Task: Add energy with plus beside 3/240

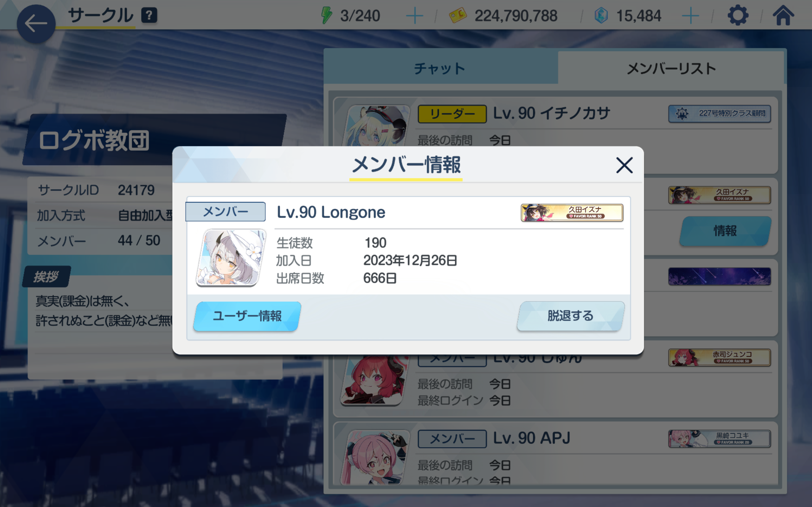Action: coord(414,16)
